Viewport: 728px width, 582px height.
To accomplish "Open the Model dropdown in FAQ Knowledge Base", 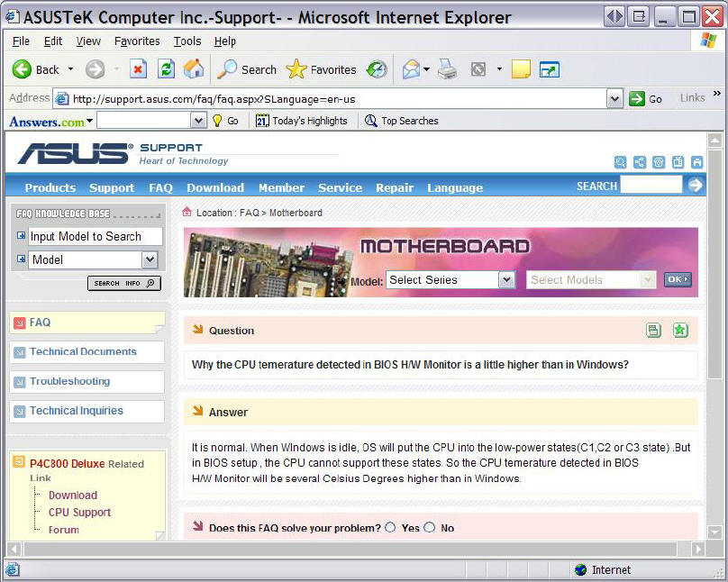I will (x=150, y=259).
